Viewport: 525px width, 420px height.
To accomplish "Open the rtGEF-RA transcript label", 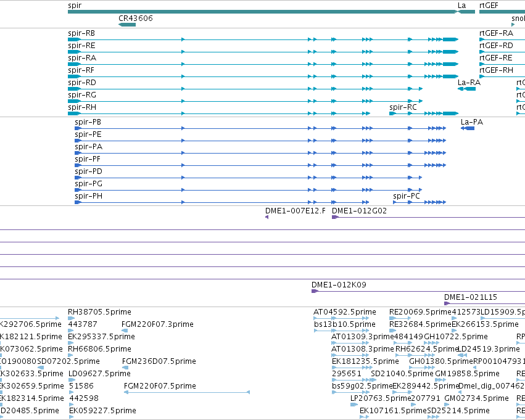I will tap(496, 33).
